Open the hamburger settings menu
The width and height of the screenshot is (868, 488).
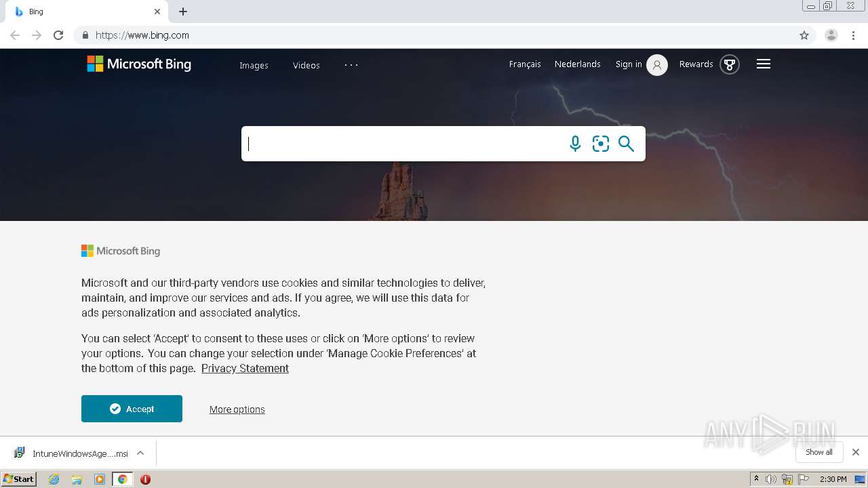tap(764, 64)
